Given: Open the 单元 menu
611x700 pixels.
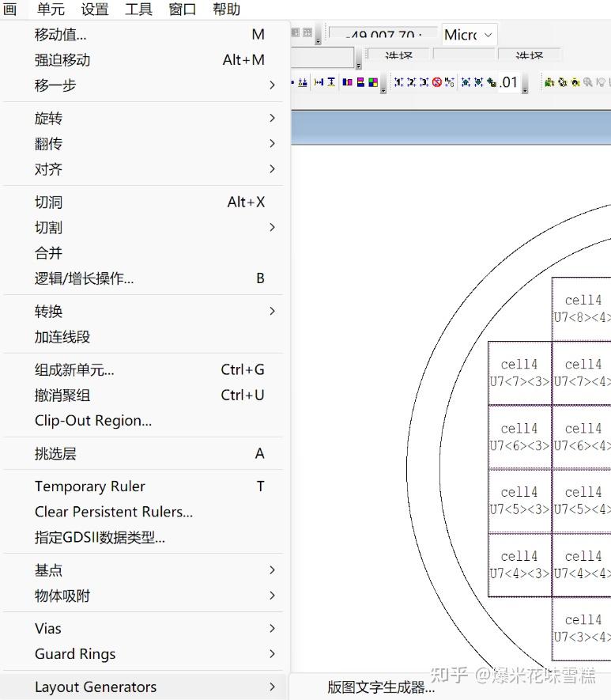Looking at the screenshot, I should tap(51, 9).
